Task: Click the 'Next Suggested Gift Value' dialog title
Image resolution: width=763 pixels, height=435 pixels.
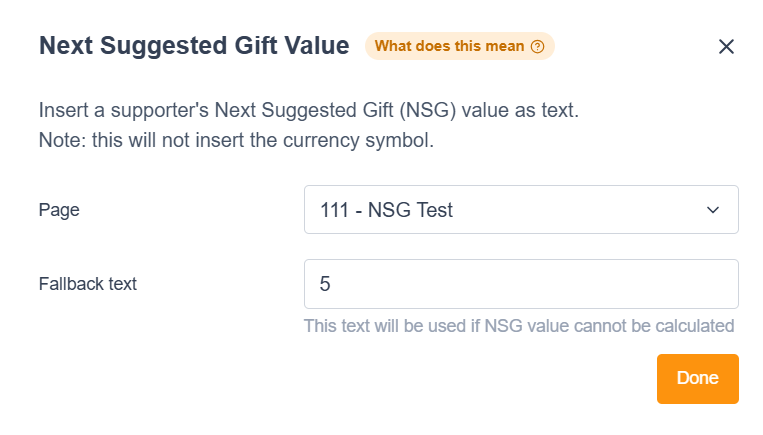Action: (194, 46)
